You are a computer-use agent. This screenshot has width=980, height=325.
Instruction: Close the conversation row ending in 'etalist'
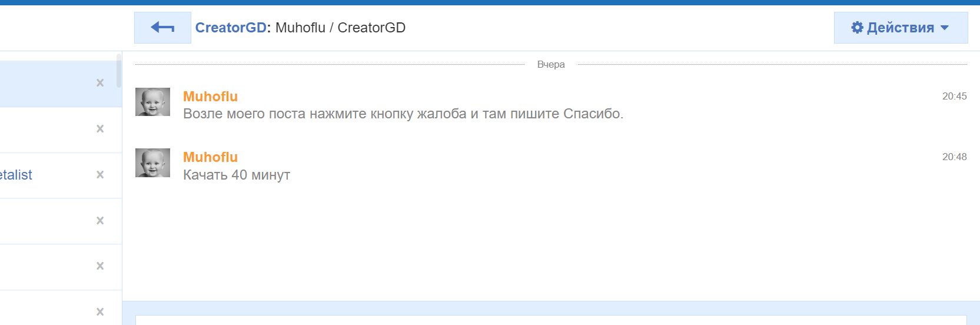[x=100, y=175]
